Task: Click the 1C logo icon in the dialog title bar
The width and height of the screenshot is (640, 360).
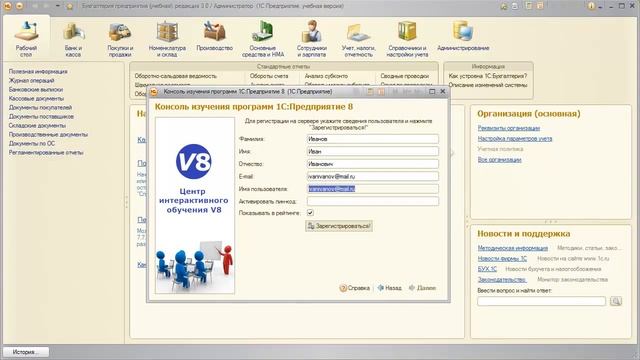Action: pos(154,91)
